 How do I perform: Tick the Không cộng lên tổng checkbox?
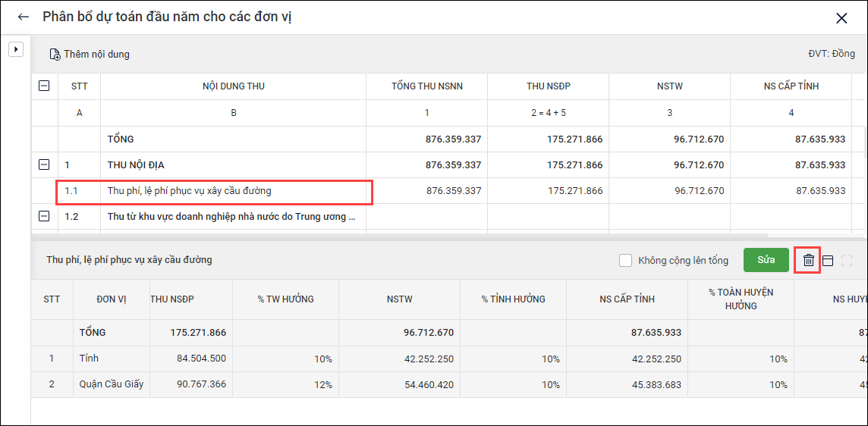625,260
